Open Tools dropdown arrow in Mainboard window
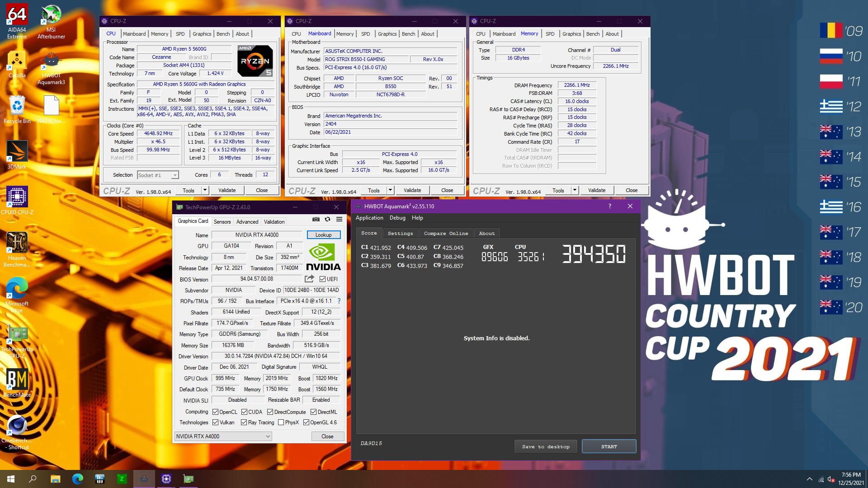The image size is (868, 488). point(390,190)
